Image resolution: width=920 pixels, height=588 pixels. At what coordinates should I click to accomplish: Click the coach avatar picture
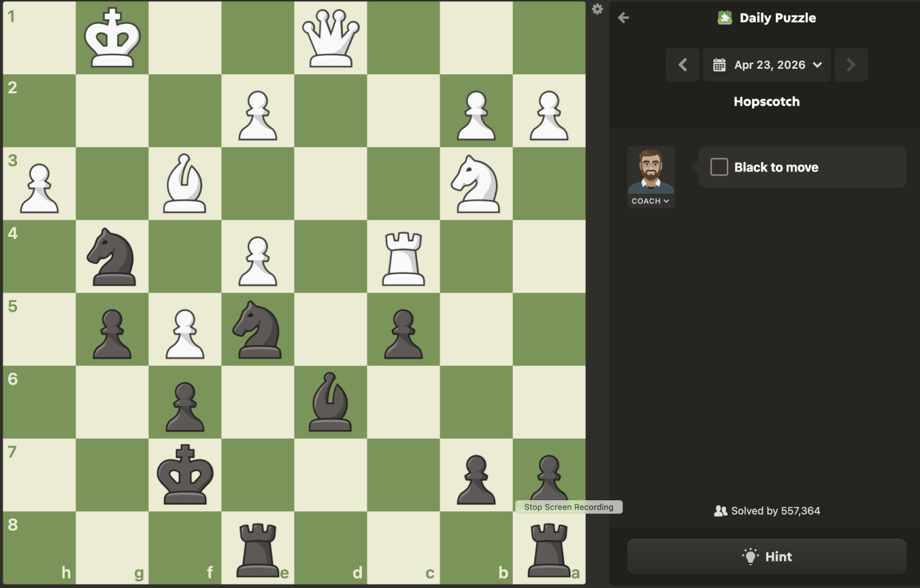[651, 170]
